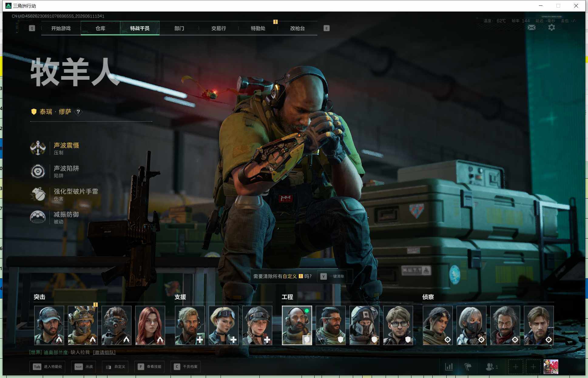Select the 支援 operator with braid and dark helmet
The height and width of the screenshot is (378, 588).
coord(257,325)
